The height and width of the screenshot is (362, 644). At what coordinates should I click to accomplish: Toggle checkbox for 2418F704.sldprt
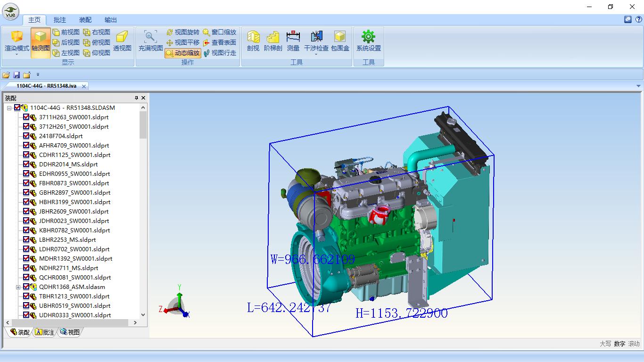pyautogui.click(x=26, y=136)
